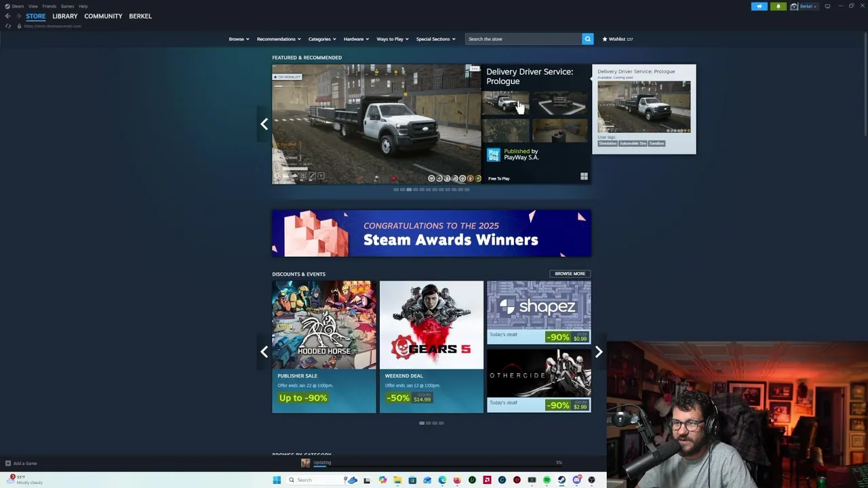Select the white truck screenshot thumbnail
The width and height of the screenshot is (868, 488).
(505, 103)
